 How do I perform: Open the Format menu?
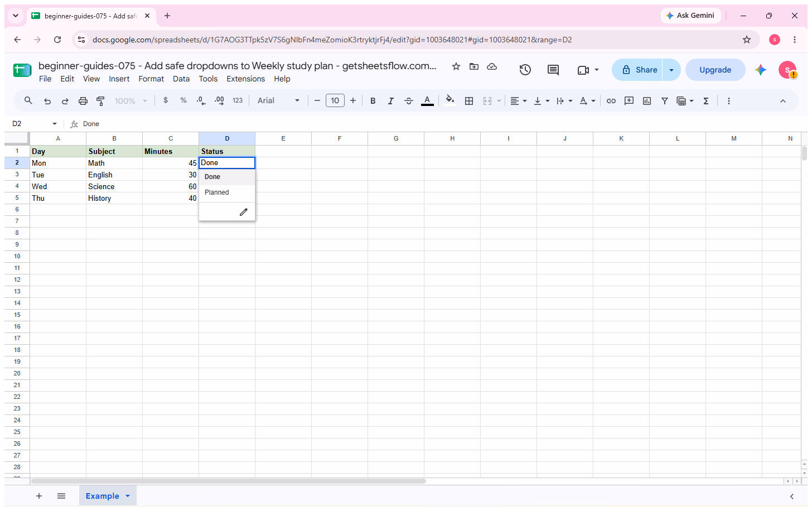click(x=151, y=79)
